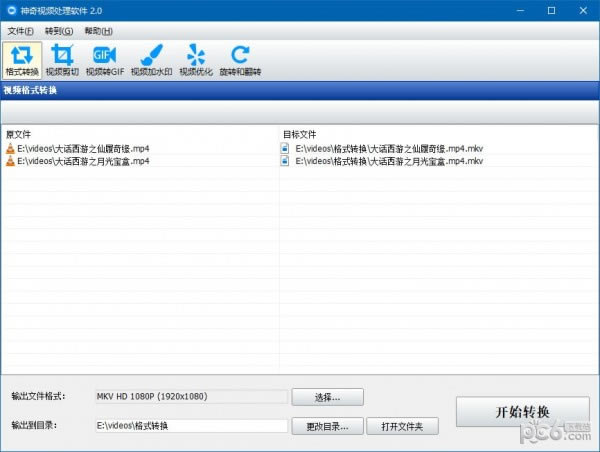
Task: Click the 输出到目录 label
Action: [x=34, y=425]
